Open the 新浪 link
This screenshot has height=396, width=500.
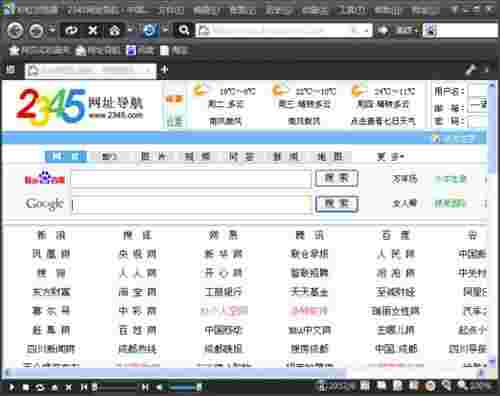click(x=51, y=236)
